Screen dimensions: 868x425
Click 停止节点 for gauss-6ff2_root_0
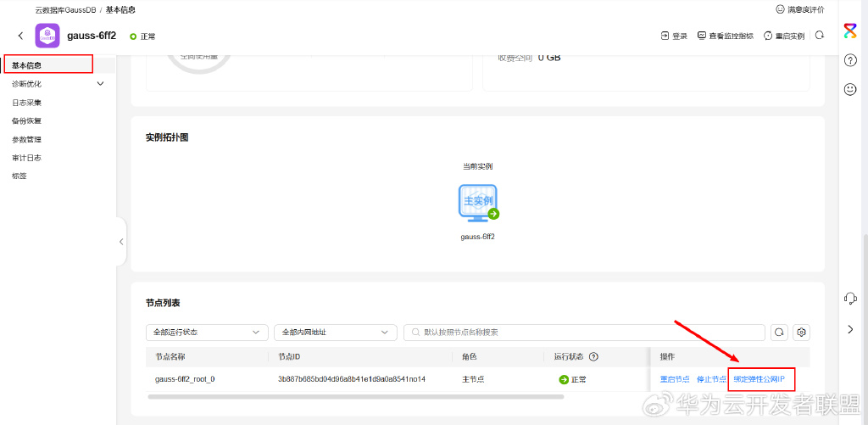point(711,379)
